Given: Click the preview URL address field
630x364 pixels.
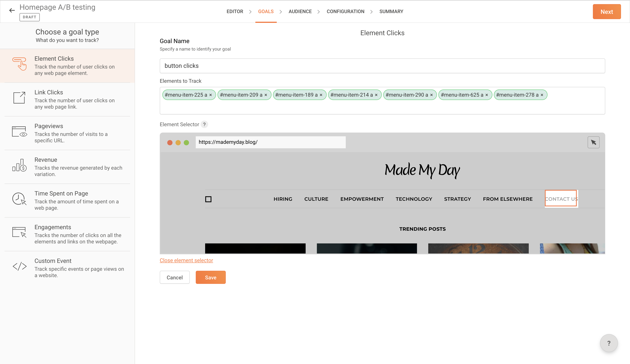Looking at the screenshot, I should [x=271, y=142].
